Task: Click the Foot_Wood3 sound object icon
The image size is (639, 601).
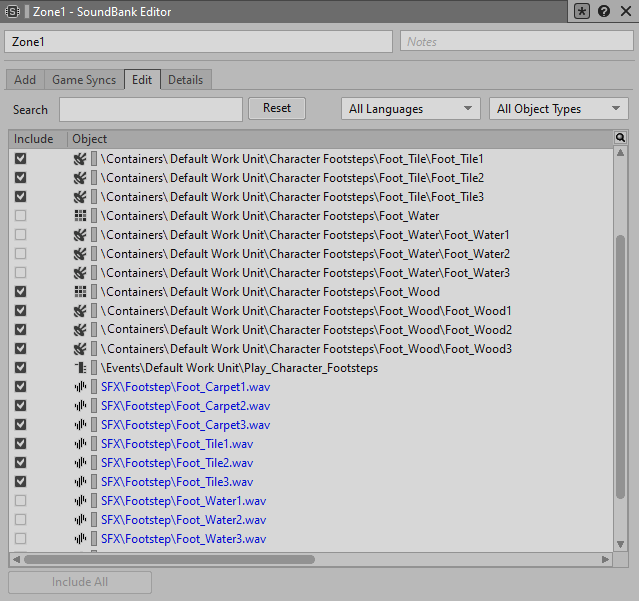Action: pos(80,349)
